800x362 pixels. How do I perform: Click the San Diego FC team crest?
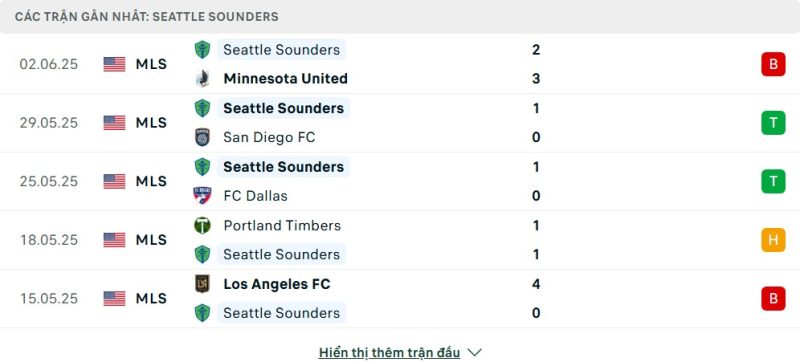(203, 137)
